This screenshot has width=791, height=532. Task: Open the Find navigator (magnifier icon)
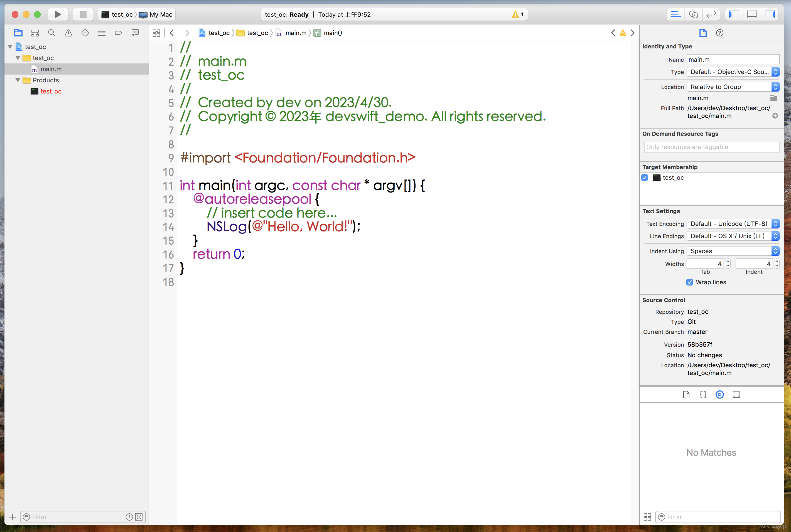tap(51, 33)
